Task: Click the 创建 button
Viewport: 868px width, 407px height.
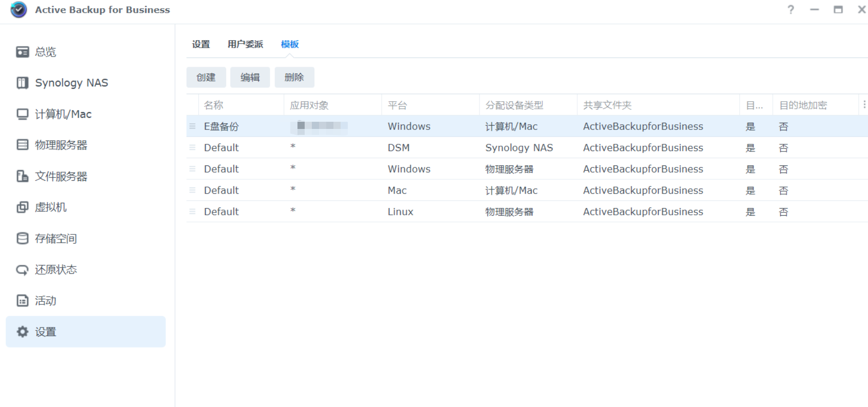Action: pyautogui.click(x=206, y=77)
